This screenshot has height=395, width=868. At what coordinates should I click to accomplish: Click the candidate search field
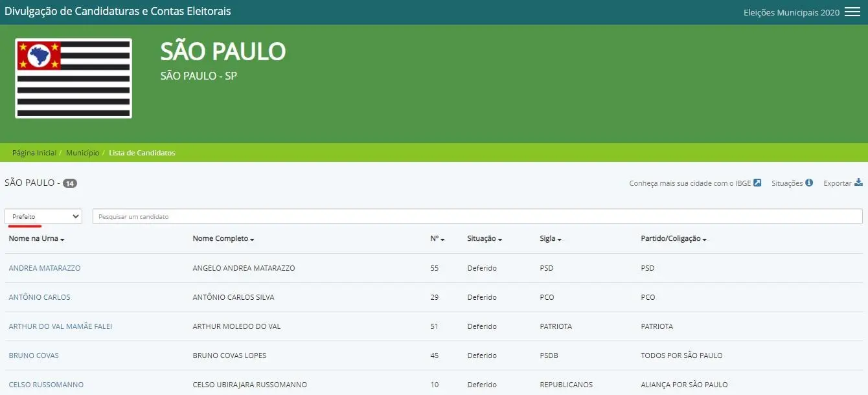[477, 216]
